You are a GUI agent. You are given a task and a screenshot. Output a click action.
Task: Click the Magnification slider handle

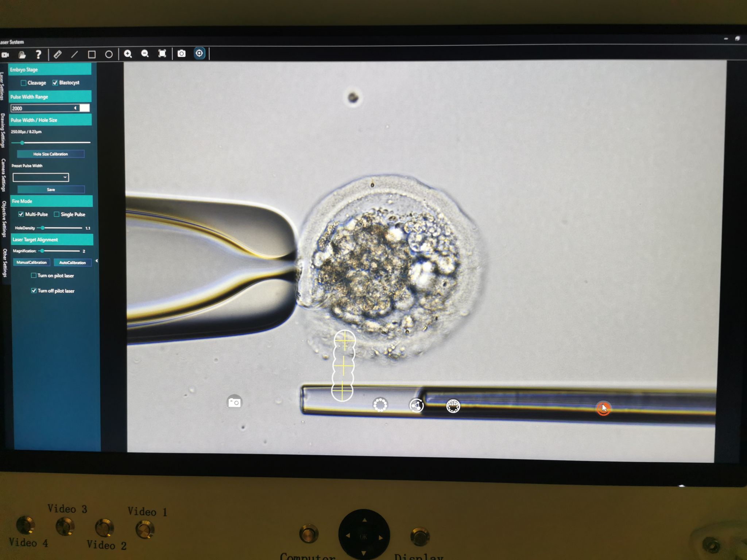point(42,251)
